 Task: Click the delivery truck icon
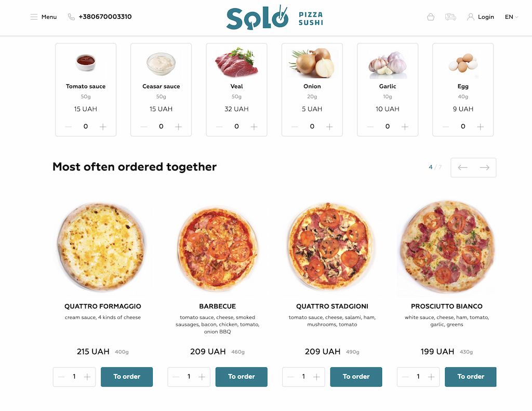tap(450, 17)
